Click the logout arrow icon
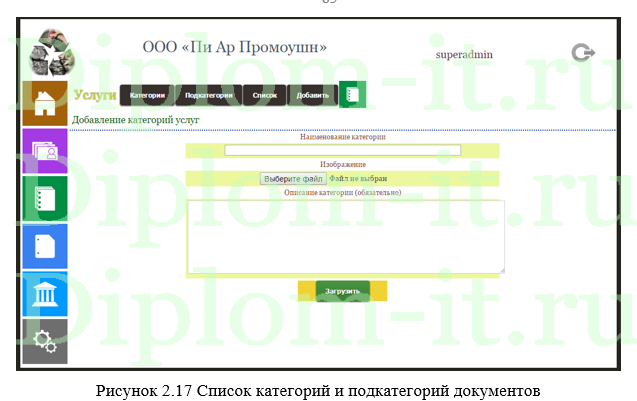 click(583, 52)
